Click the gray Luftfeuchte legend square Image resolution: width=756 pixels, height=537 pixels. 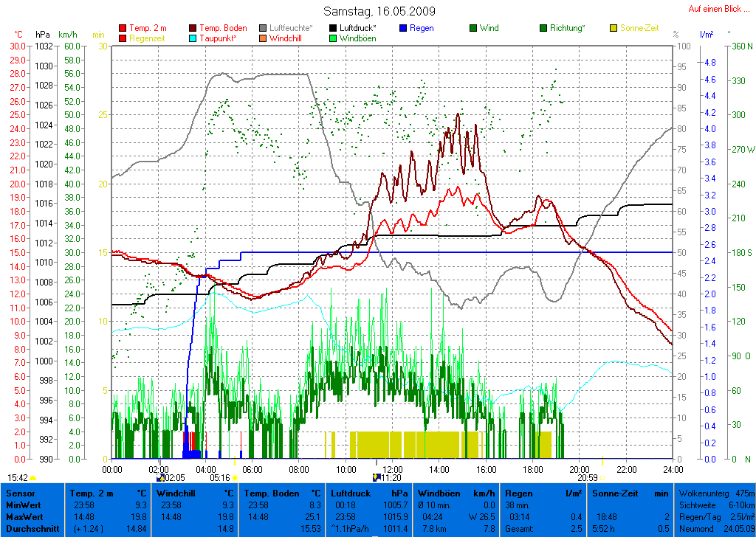264,28
